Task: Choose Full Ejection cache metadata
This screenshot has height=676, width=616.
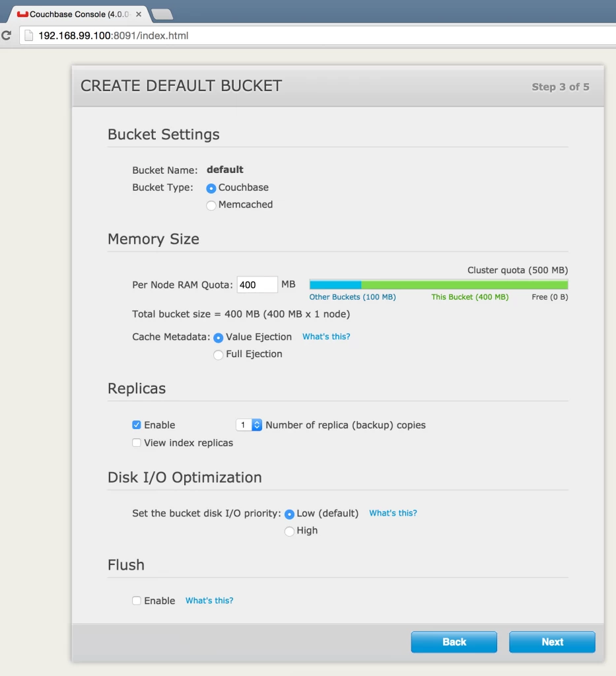Action: coord(218,355)
